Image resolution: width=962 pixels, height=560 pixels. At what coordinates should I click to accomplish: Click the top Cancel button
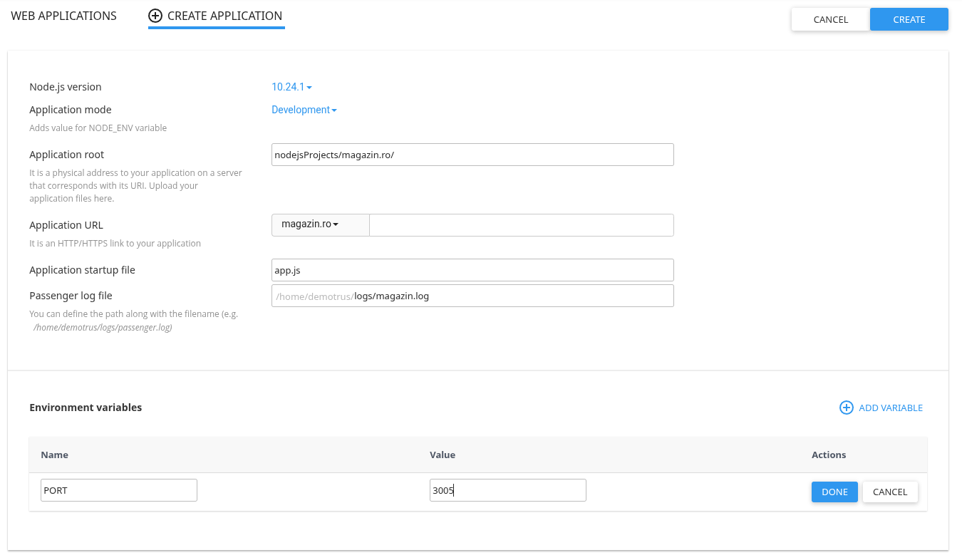[831, 19]
